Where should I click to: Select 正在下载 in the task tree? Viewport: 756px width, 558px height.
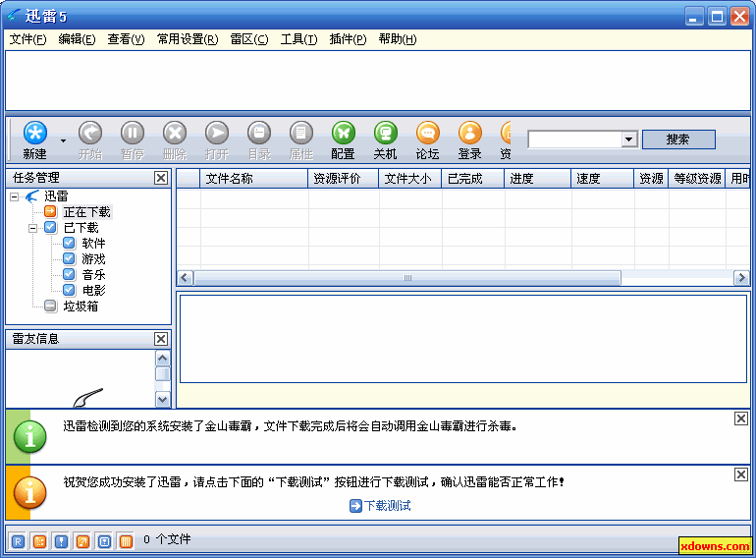pos(86,212)
